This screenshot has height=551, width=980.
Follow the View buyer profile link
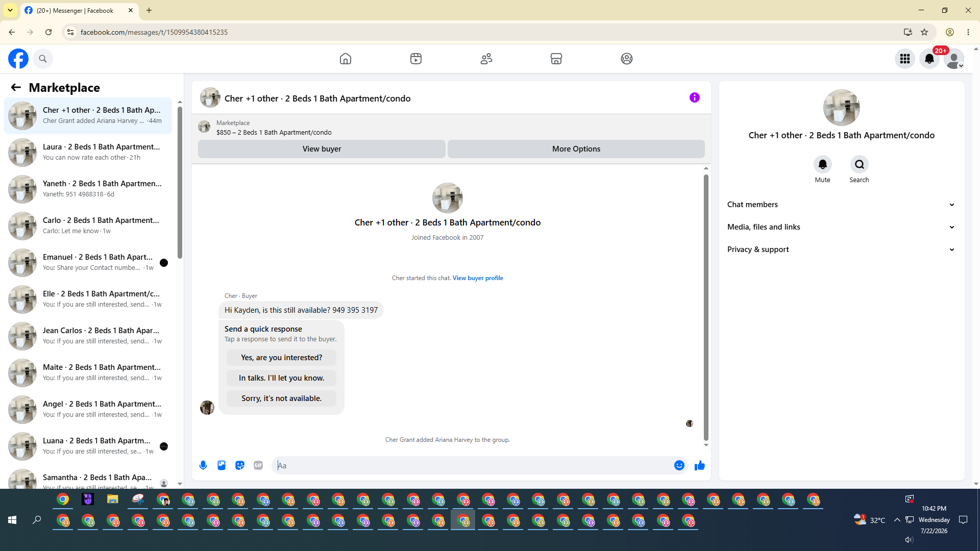(478, 278)
